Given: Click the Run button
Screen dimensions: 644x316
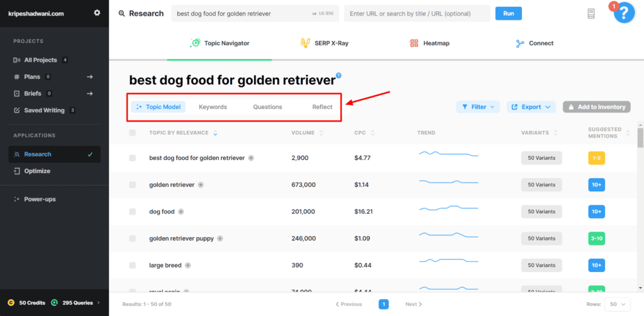Looking at the screenshot, I should [508, 13].
